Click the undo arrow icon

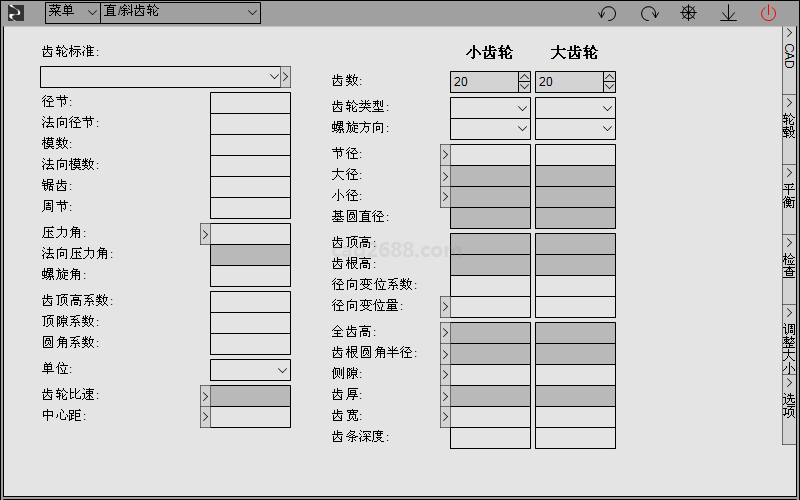pyautogui.click(x=606, y=13)
